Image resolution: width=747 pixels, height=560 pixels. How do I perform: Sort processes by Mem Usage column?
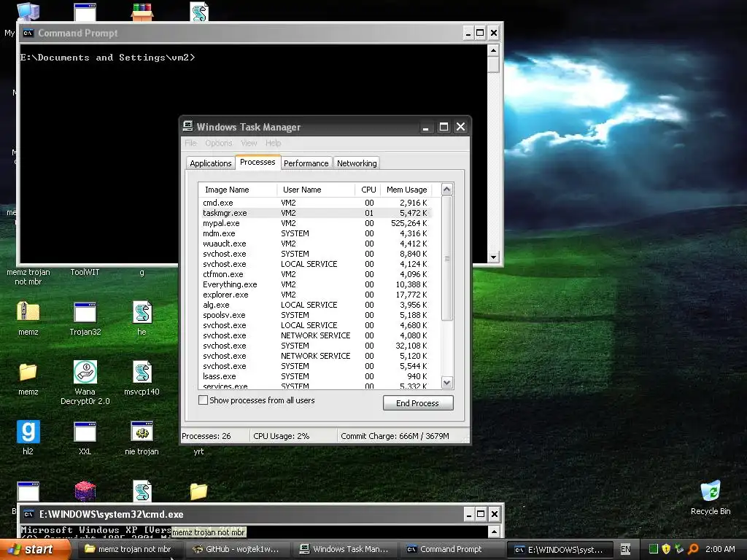pyautogui.click(x=406, y=190)
